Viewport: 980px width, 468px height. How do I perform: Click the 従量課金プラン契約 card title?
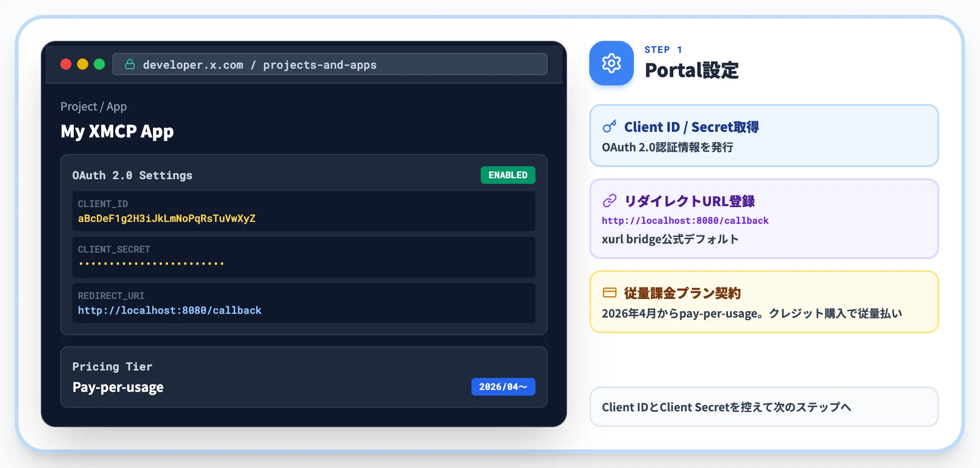682,293
